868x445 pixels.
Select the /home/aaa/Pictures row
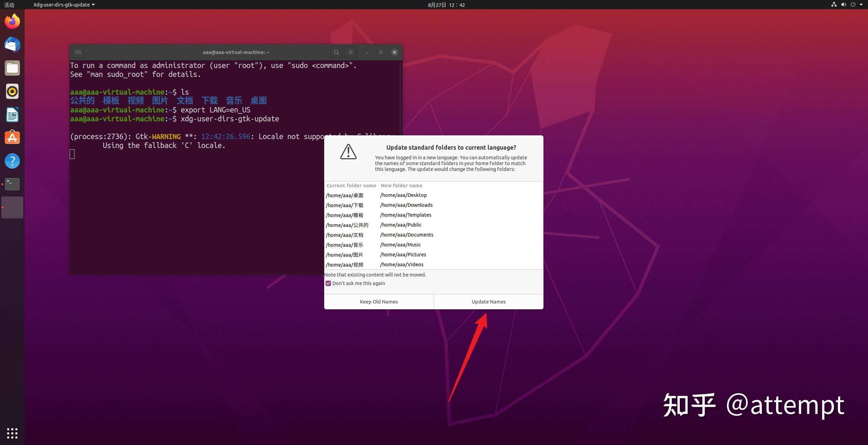[x=433, y=255]
